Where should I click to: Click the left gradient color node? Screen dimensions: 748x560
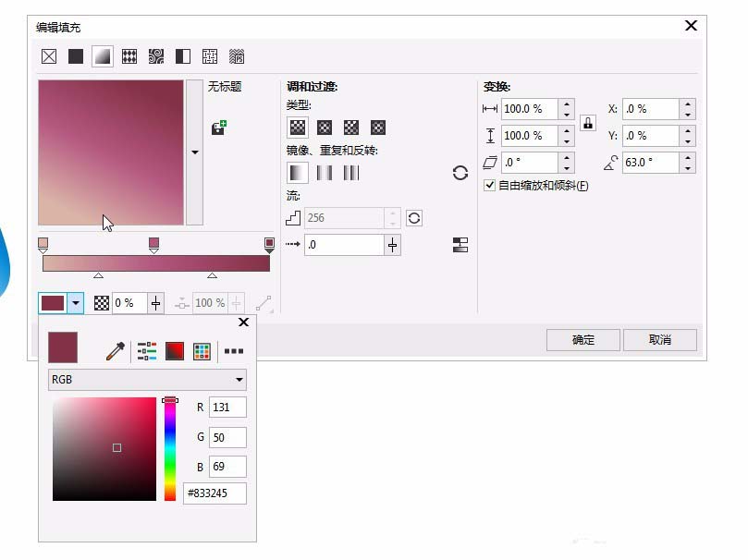(43, 245)
